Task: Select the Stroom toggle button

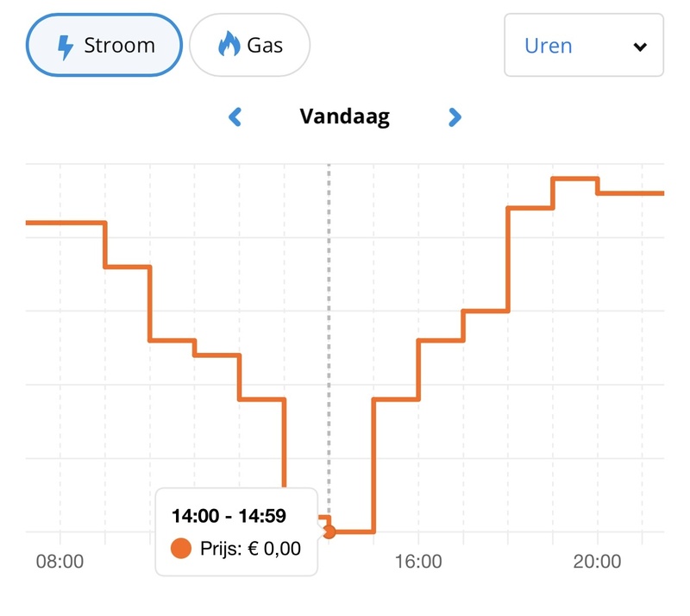Action: (x=104, y=46)
